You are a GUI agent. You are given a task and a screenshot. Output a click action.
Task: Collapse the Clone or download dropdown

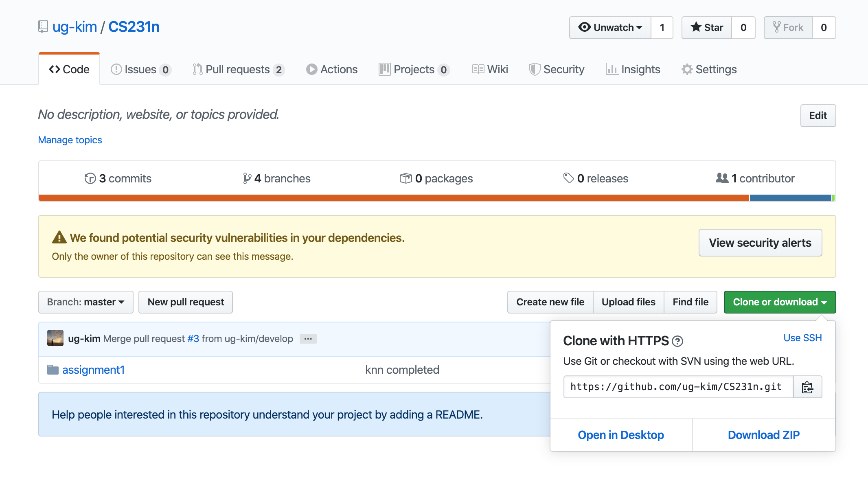(x=780, y=302)
